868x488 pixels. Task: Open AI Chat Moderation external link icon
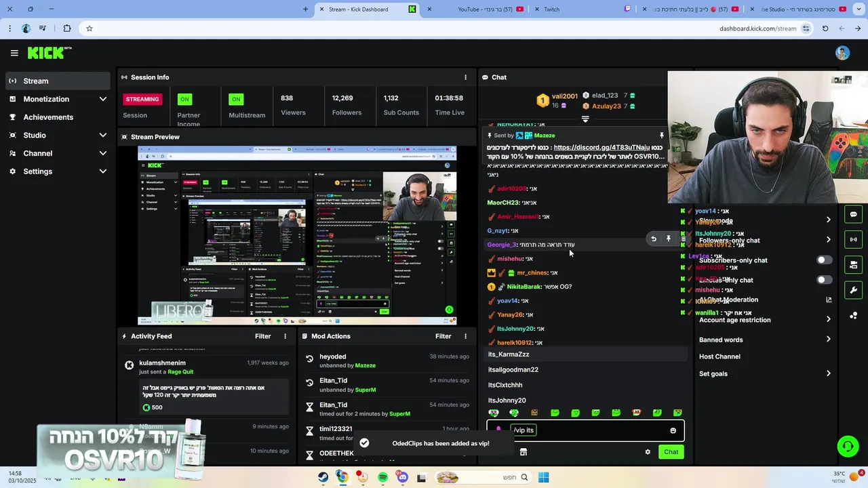(828, 300)
